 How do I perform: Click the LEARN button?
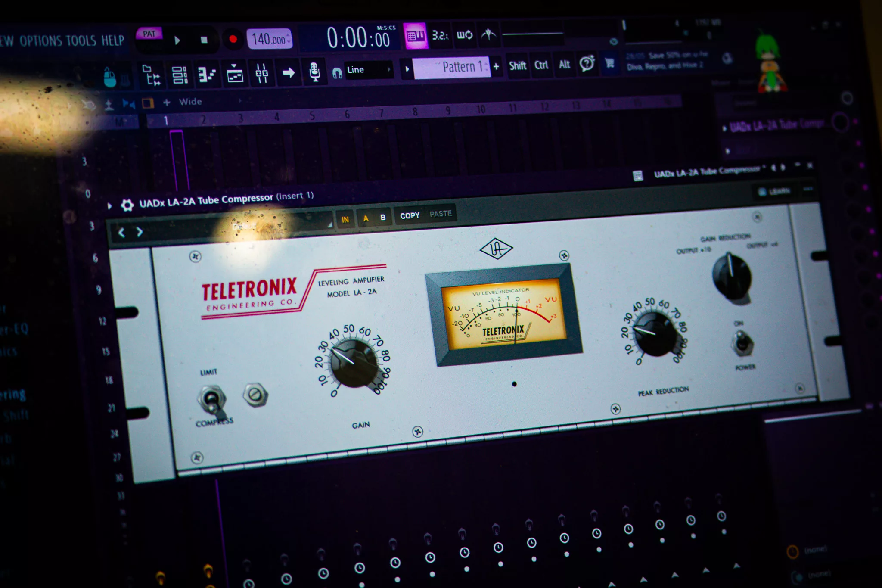click(774, 191)
